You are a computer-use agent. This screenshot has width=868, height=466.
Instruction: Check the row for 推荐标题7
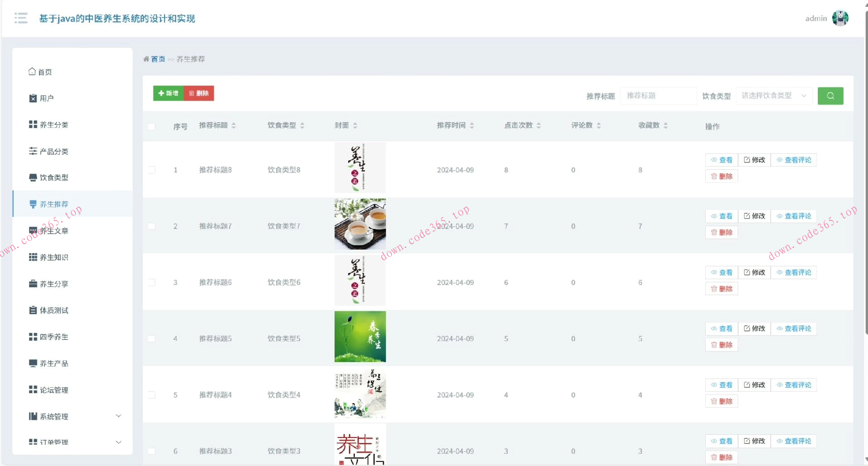152,226
